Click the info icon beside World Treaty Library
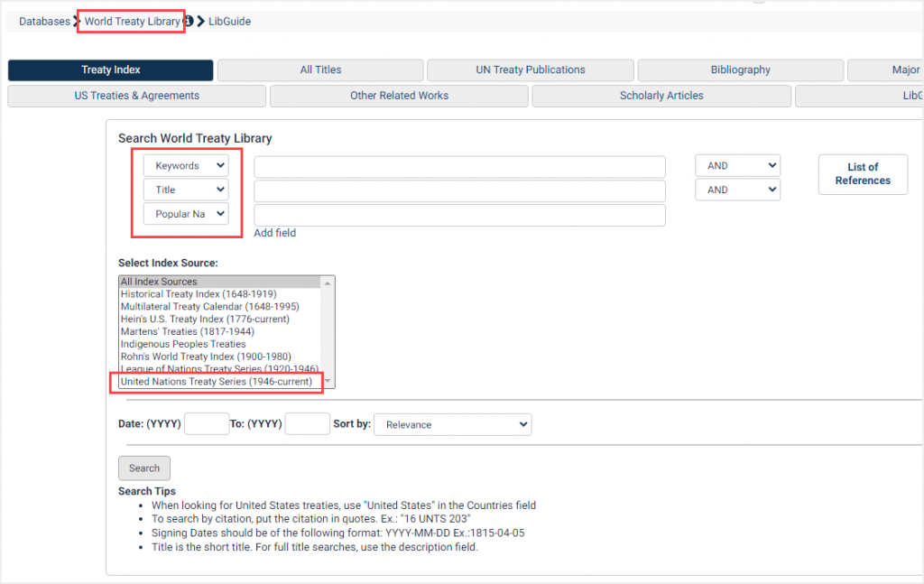Screen dimensions: 924x584 [189, 22]
